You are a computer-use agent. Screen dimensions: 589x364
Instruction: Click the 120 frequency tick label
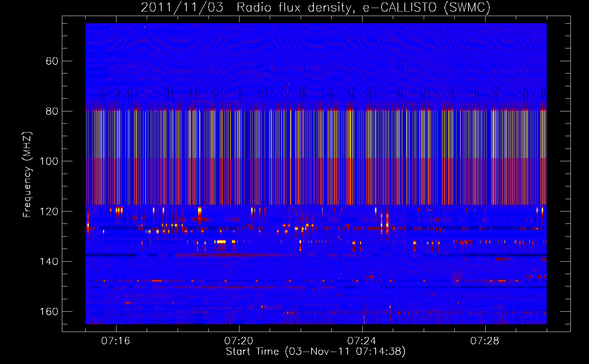(x=49, y=211)
